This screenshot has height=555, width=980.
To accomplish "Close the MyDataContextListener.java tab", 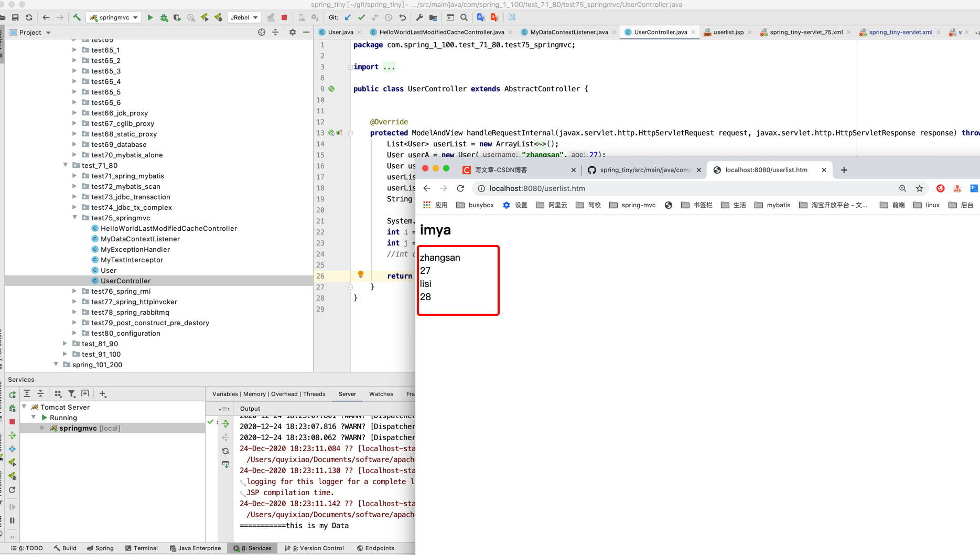I will (614, 33).
